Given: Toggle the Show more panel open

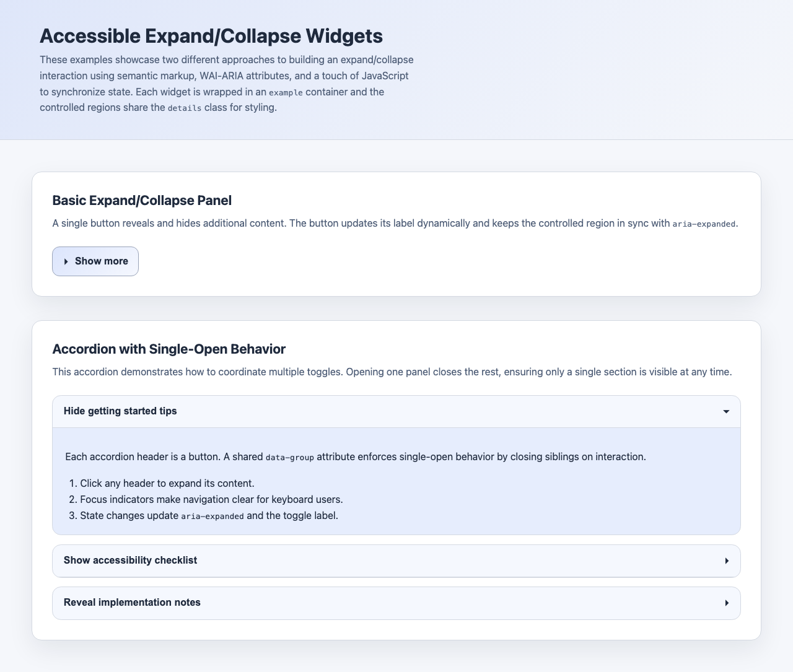Looking at the screenshot, I should (95, 261).
